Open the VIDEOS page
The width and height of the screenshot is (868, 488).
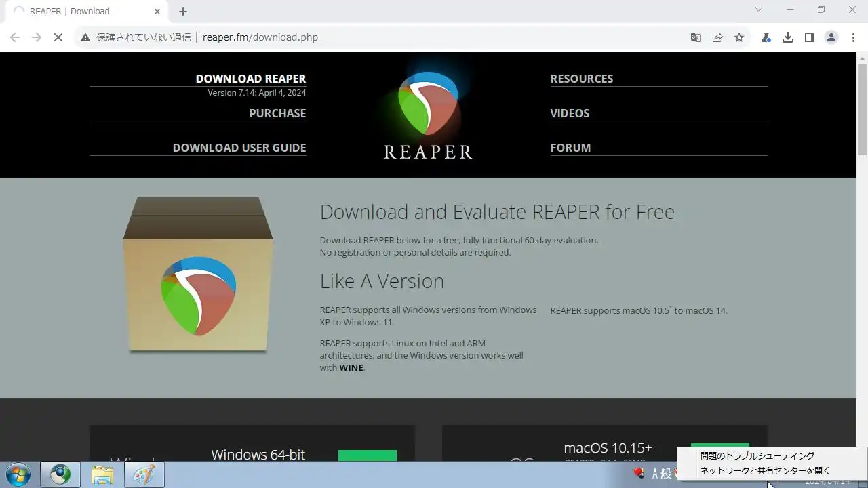[x=570, y=113]
